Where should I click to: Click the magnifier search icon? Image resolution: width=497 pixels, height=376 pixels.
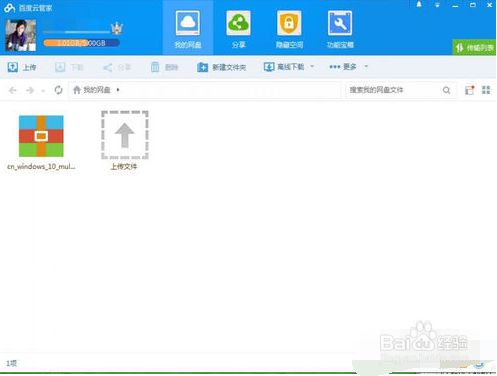coord(446,90)
